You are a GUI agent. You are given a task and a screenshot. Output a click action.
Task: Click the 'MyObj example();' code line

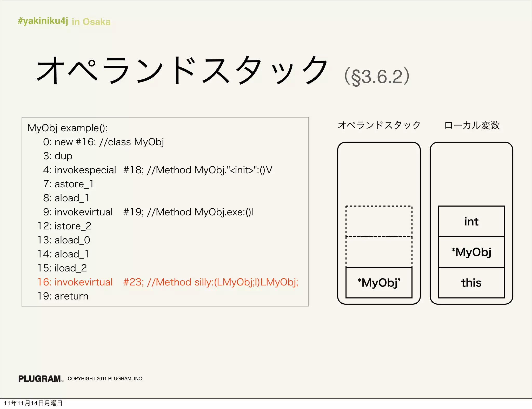point(68,128)
